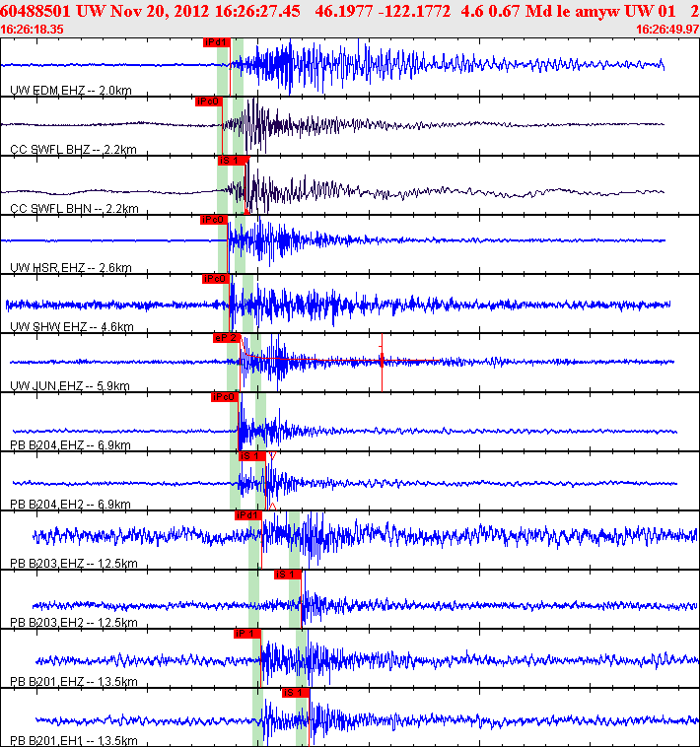The image size is (700, 747).
Task: Select the iPc0 pick marker on SWFL BHZ trace
Action: (209, 102)
